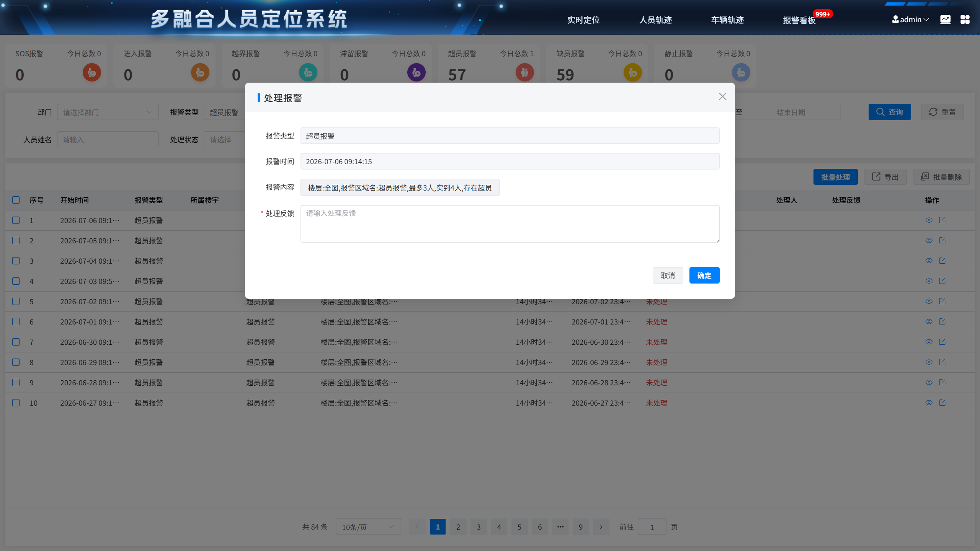The width and height of the screenshot is (980, 551).
Task: View details eye icon for row 7
Action: (x=929, y=342)
